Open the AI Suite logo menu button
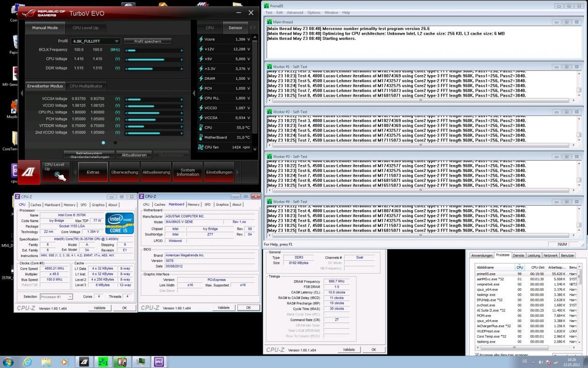The height and width of the screenshot is (368, 588). [29, 172]
